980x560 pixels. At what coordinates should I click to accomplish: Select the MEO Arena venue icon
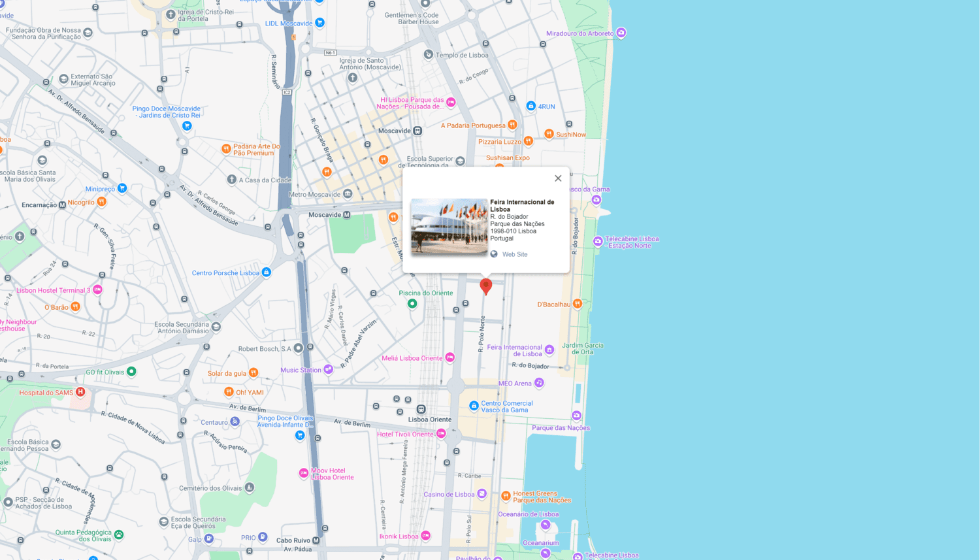539,383
